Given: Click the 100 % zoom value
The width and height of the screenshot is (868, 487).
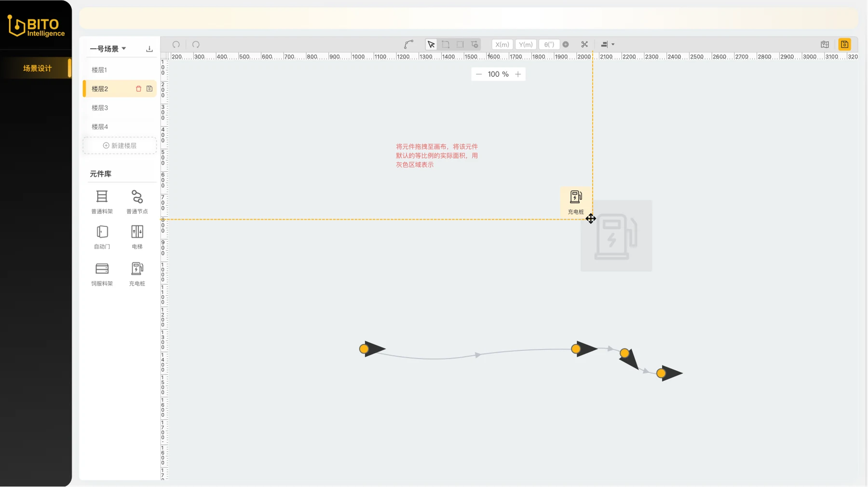Looking at the screenshot, I should 498,74.
